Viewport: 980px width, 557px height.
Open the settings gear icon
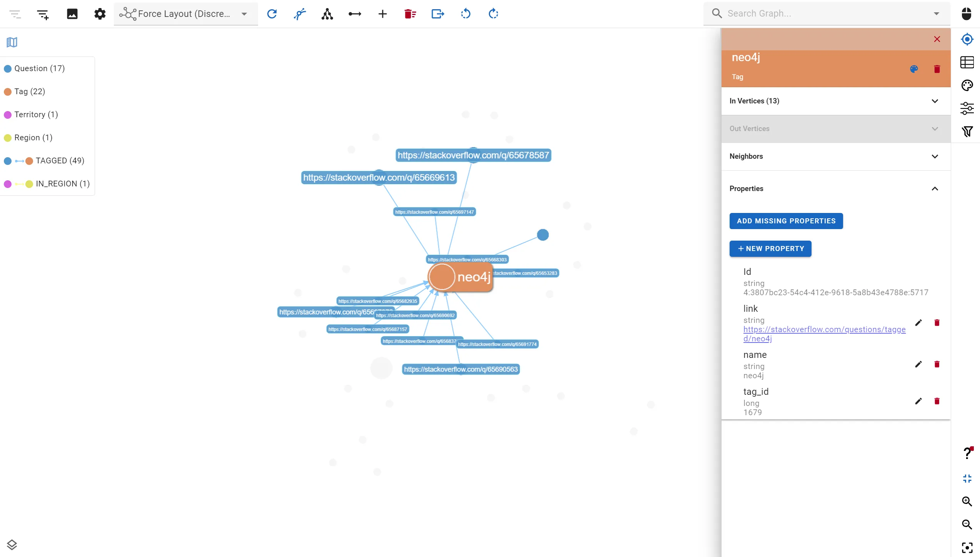100,14
